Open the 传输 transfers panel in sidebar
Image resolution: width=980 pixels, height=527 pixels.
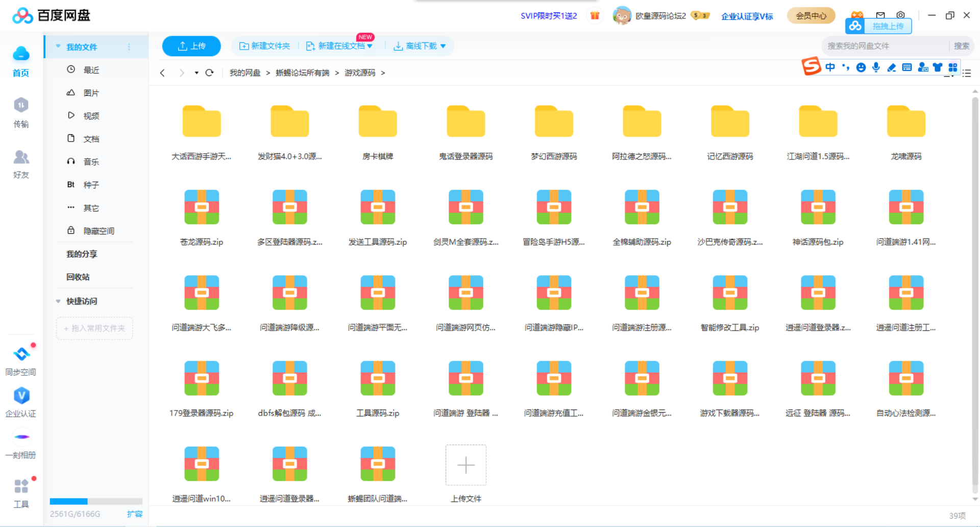coord(21,111)
